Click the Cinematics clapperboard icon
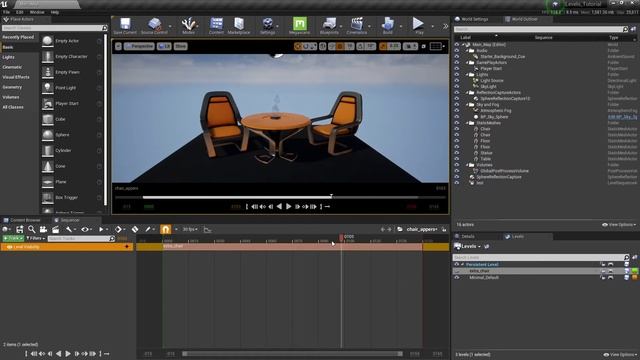Screen dimensions: 640x360 click(357, 24)
